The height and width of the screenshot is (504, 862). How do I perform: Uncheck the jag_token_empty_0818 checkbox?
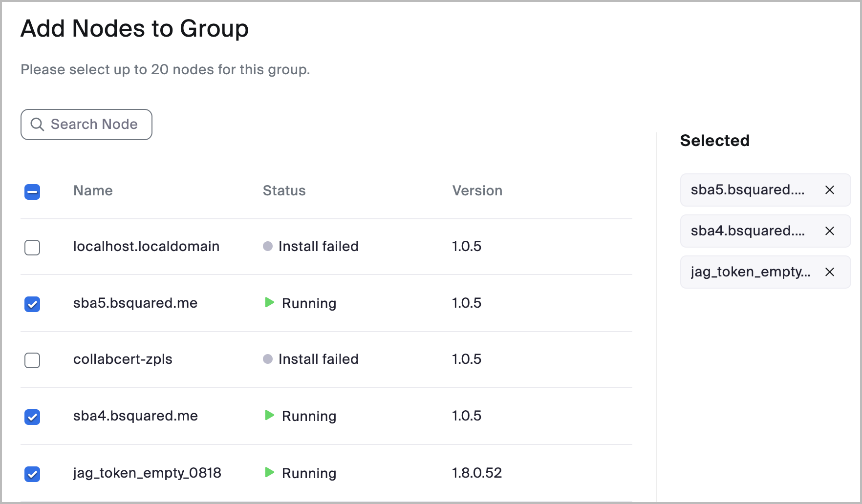[32, 474]
